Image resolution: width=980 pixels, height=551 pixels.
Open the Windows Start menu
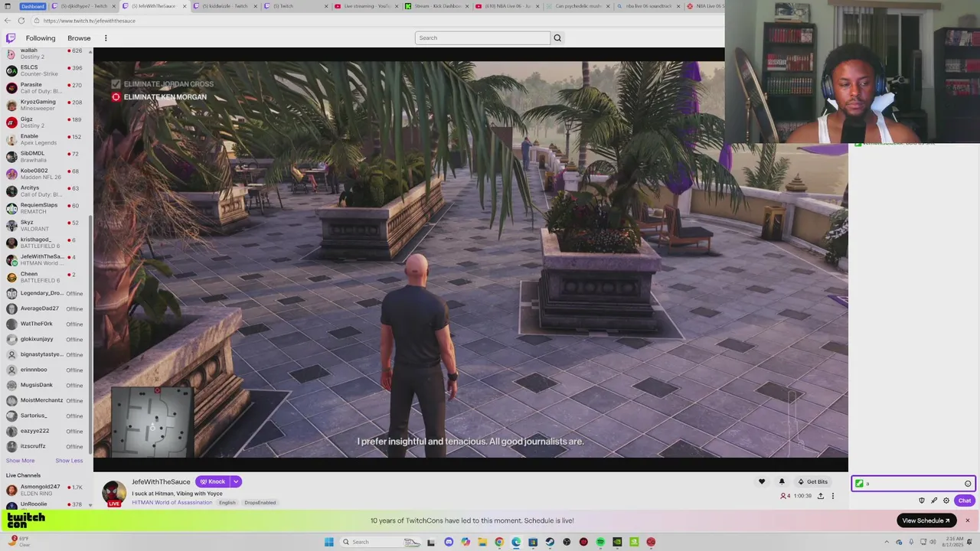[x=329, y=542]
